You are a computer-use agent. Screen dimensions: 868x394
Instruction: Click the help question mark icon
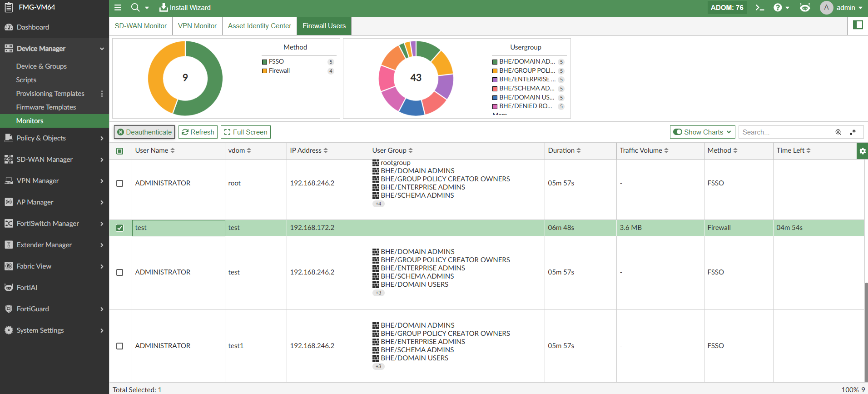778,8
